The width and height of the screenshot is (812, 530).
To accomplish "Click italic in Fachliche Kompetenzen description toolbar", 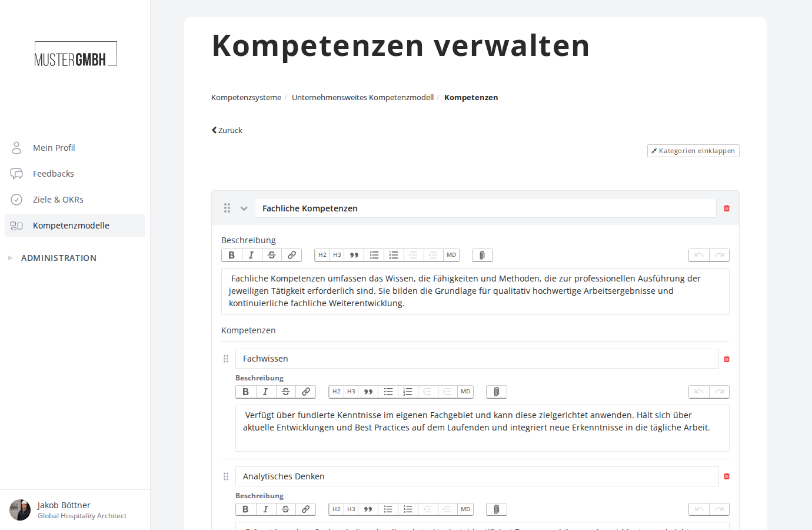I will point(251,255).
